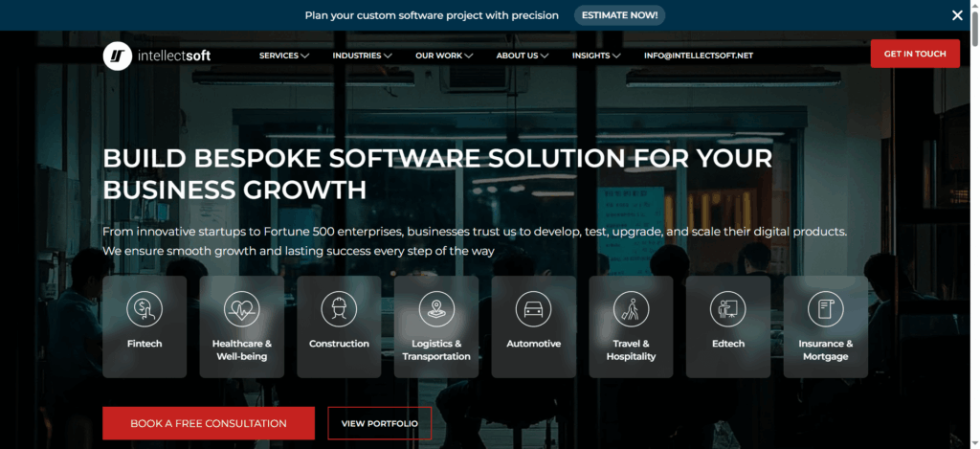Click the Automotive car icon
The width and height of the screenshot is (980, 449).
pyautogui.click(x=534, y=309)
